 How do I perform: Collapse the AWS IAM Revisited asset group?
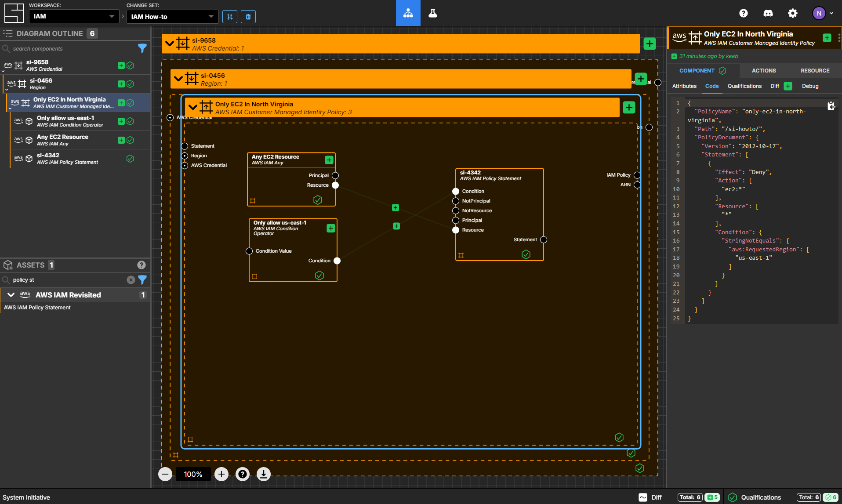[11, 295]
